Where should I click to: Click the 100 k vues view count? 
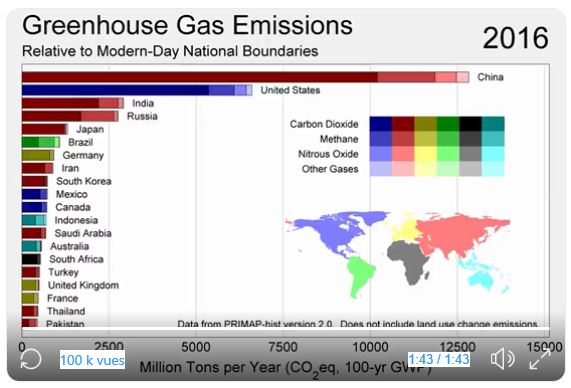(x=92, y=360)
